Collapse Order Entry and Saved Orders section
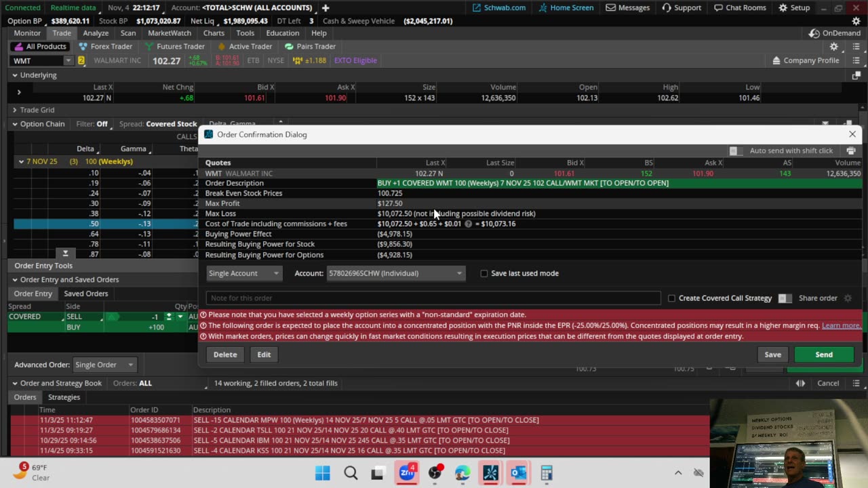The image size is (868, 488). (14, 279)
